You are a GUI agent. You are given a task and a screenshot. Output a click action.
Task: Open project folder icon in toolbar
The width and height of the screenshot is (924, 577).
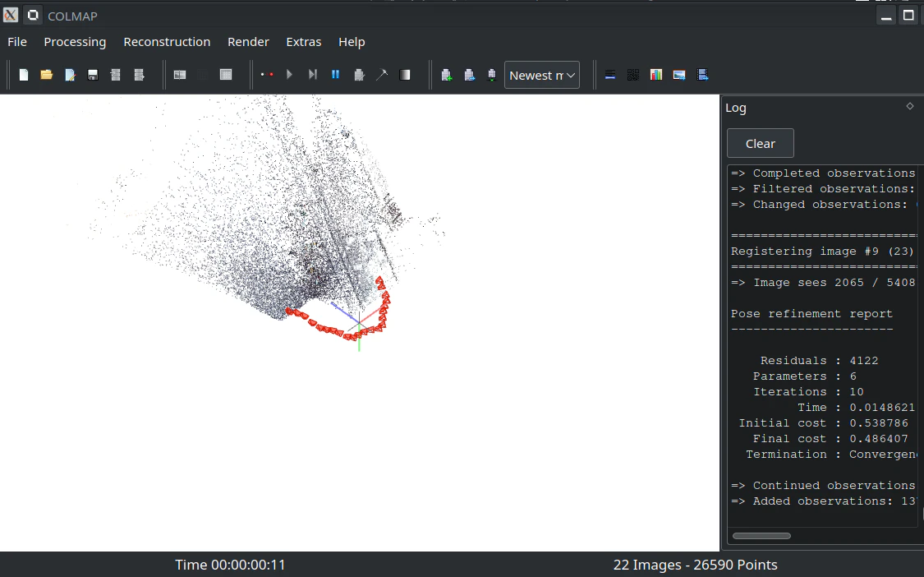tap(47, 75)
